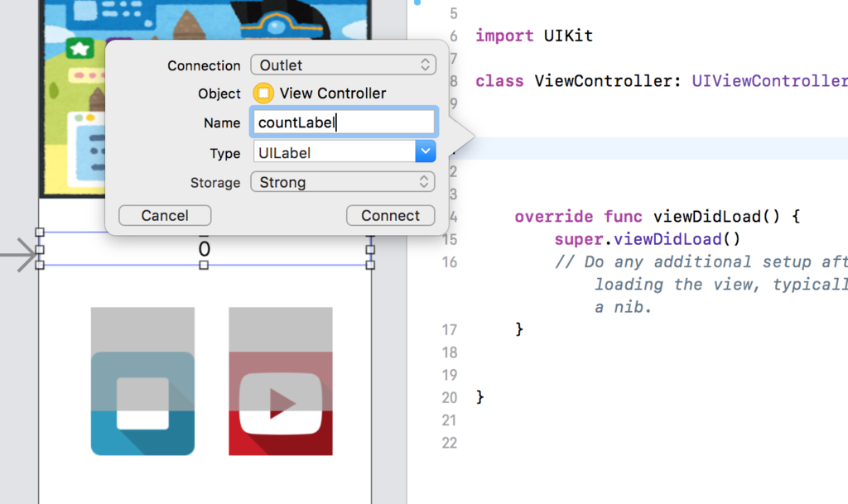Click the import UIKit line
Image resolution: width=848 pixels, height=504 pixels.
click(x=534, y=36)
